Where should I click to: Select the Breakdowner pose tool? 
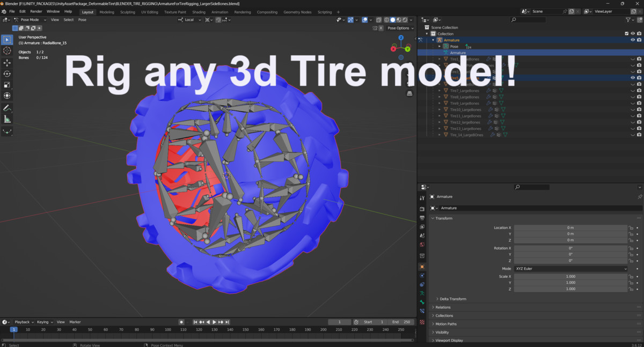pos(7,131)
